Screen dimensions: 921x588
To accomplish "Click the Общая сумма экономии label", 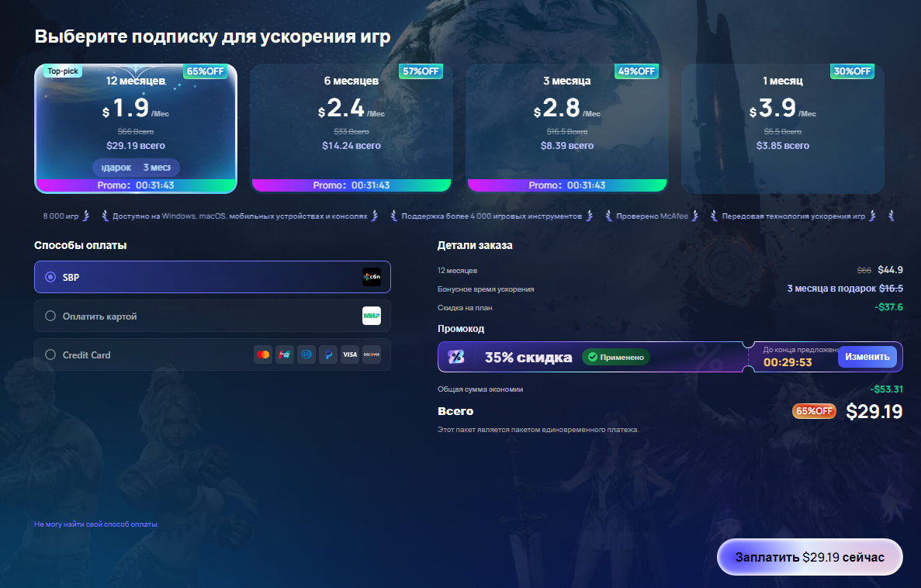I will [480, 389].
